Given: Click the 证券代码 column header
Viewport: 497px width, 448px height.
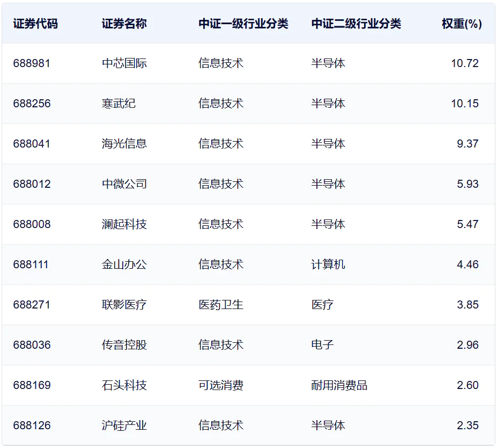Looking at the screenshot, I should [35, 24].
